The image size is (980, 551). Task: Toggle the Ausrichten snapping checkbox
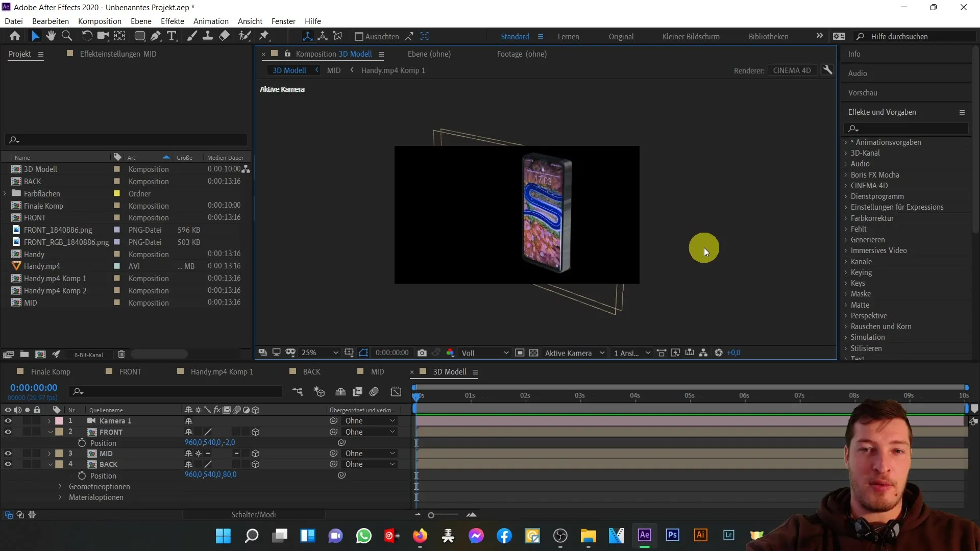359,37
